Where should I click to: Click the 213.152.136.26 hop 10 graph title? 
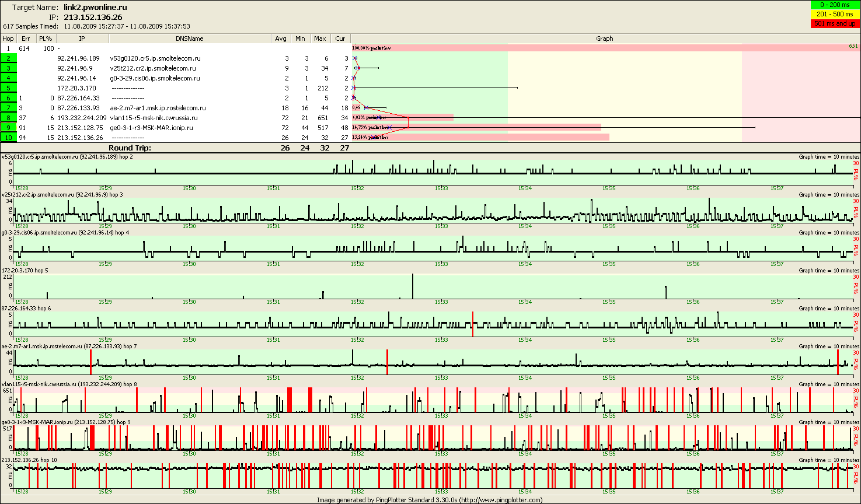tap(29, 460)
